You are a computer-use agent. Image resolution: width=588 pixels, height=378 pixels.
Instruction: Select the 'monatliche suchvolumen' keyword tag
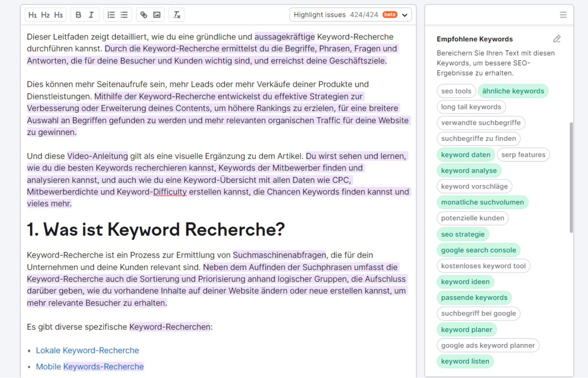482,202
